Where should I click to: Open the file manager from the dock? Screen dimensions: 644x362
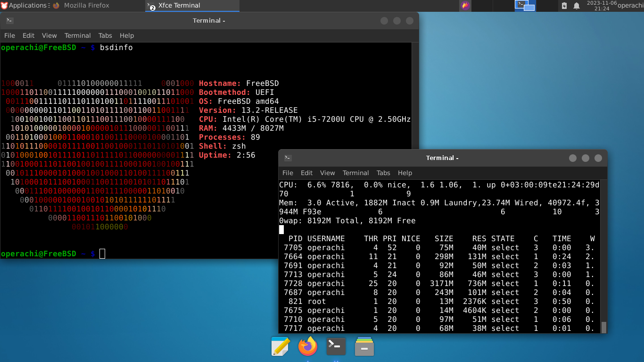coord(364,347)
